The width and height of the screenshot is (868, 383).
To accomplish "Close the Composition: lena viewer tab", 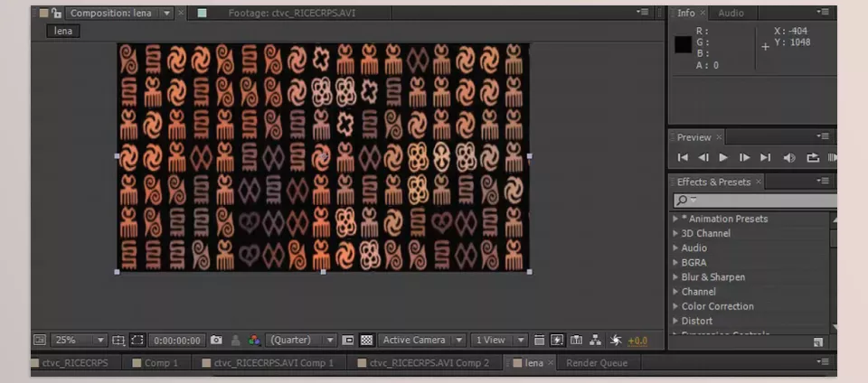I will 181,13.
